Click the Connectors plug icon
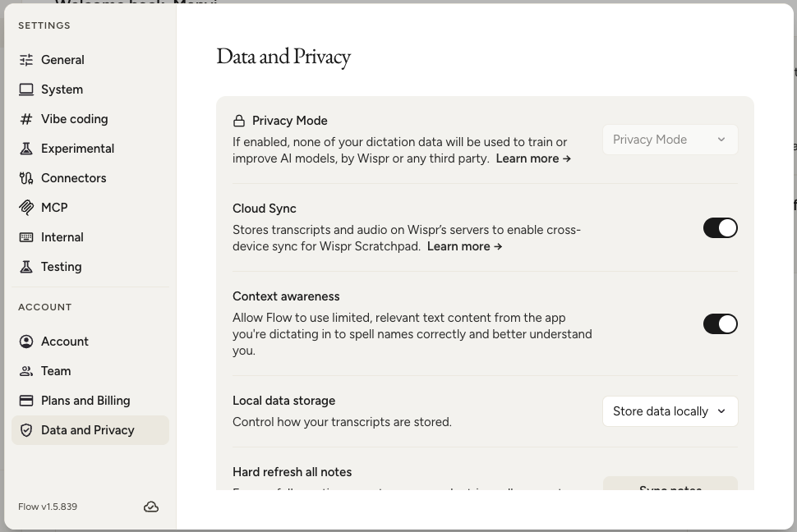 click(x=26, y=178)
